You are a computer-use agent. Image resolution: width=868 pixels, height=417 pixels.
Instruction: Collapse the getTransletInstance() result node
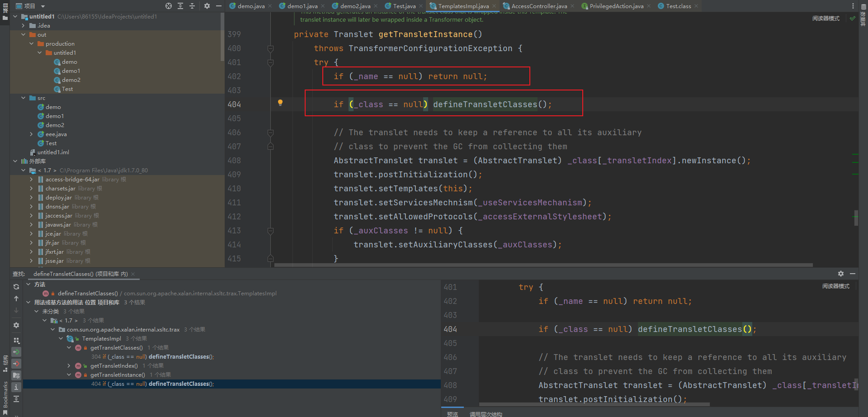click(69, 374)
